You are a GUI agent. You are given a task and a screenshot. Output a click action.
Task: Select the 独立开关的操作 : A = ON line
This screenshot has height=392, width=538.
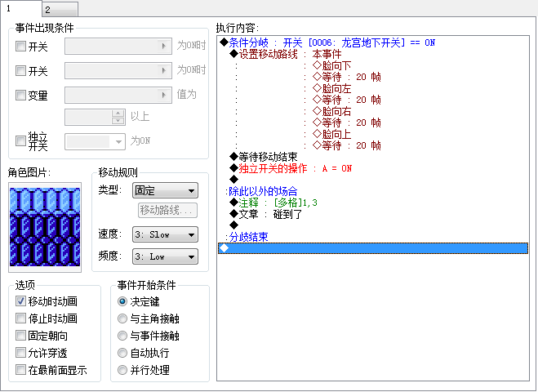pyautogui.click(x=291, y=168)
